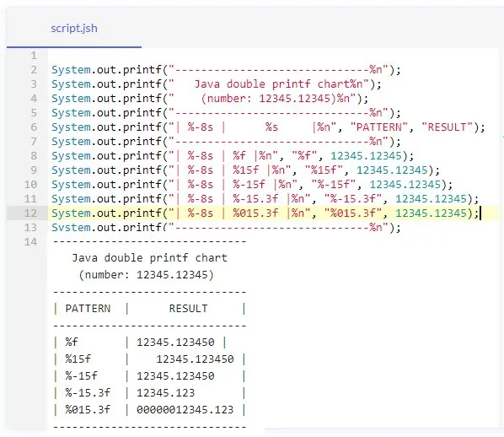
Task: Click line number 3 in the gutter
Action: tap(34, 84)
